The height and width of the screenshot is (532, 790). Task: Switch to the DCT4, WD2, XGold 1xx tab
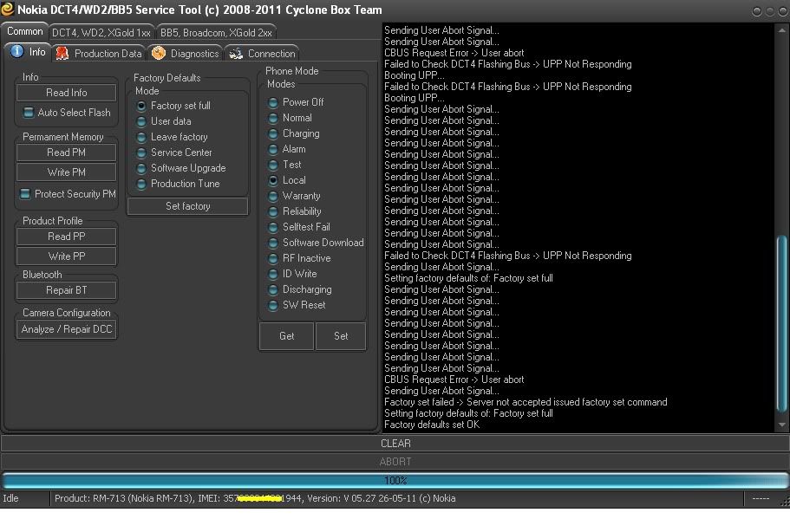pos(101,32)
